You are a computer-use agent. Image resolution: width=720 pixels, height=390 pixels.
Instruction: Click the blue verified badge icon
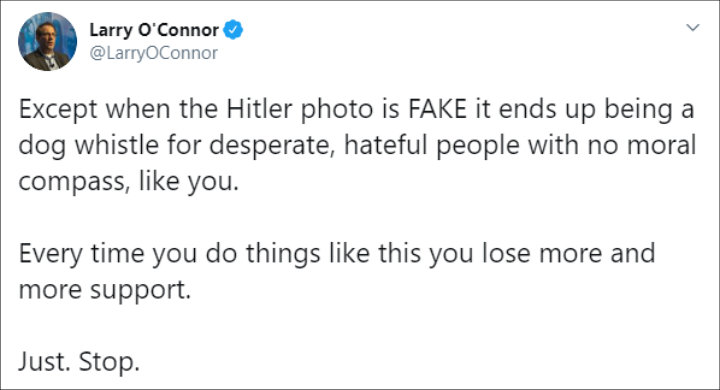tap(233, 30)
